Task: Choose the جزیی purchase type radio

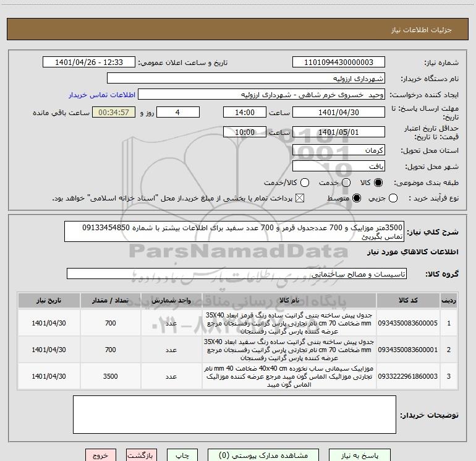Action: pos(393,199)
